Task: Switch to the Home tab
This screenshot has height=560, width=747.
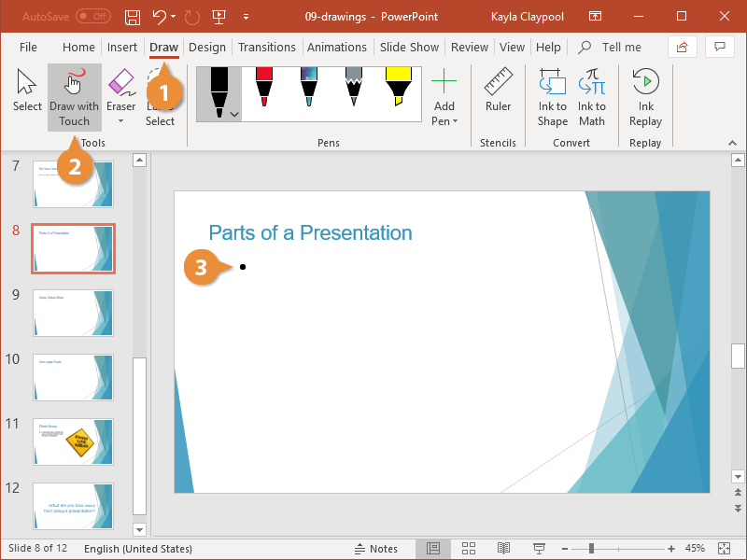Action: tap(78, 48)
